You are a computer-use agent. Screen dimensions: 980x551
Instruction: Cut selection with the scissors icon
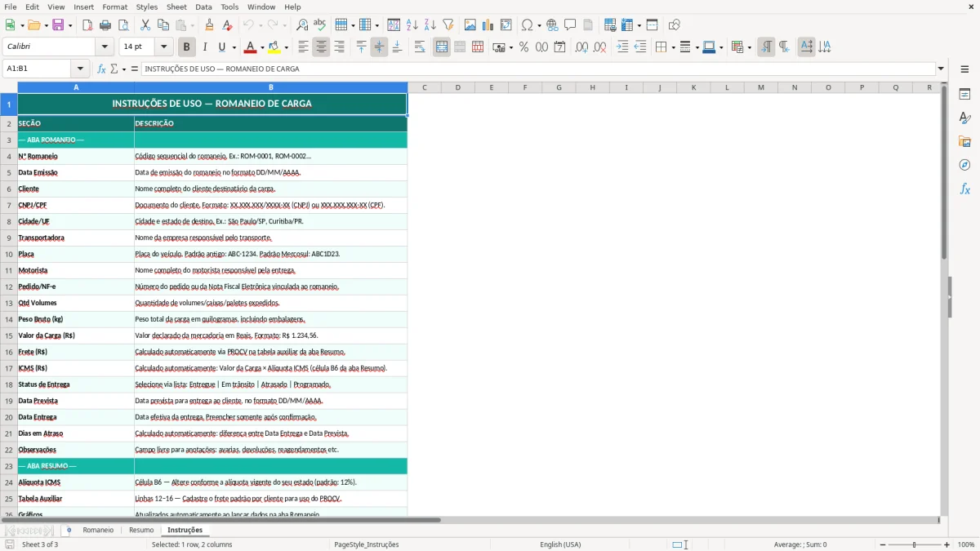pyautogui.click(x=145, y=25)
